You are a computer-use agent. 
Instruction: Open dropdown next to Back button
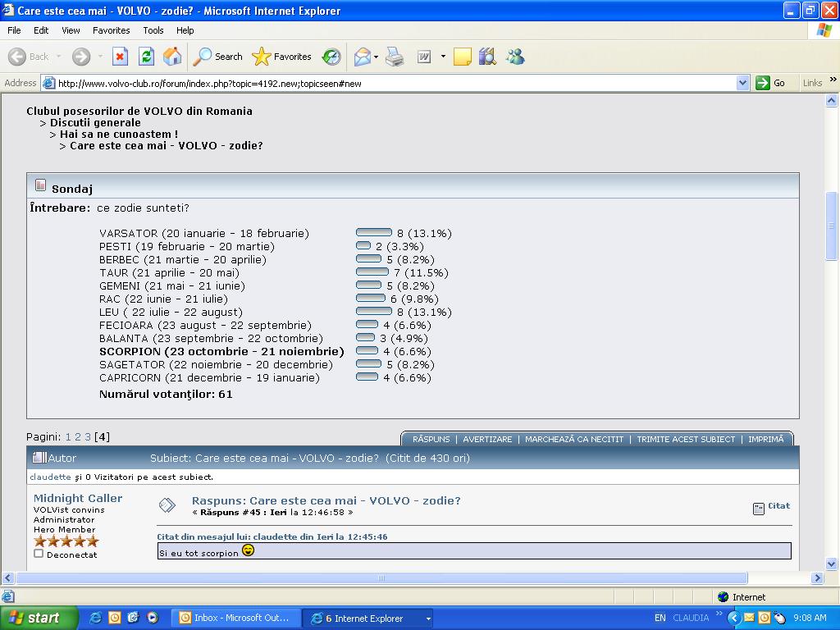point(58,57)
